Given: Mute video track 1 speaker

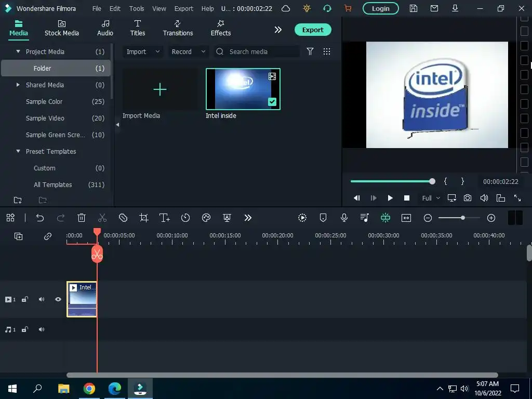Looking at the screenshot, I should [42, 299].
